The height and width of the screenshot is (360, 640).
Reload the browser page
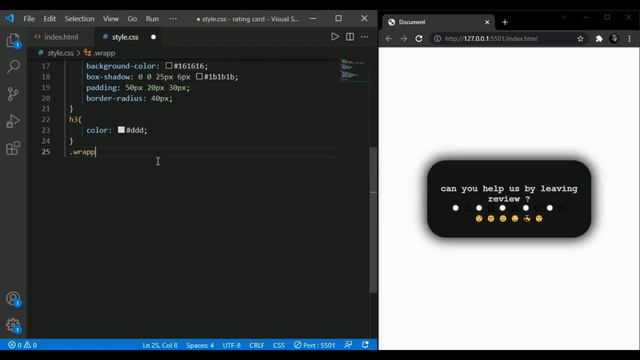pyautogui.click(x=419, y=38)
